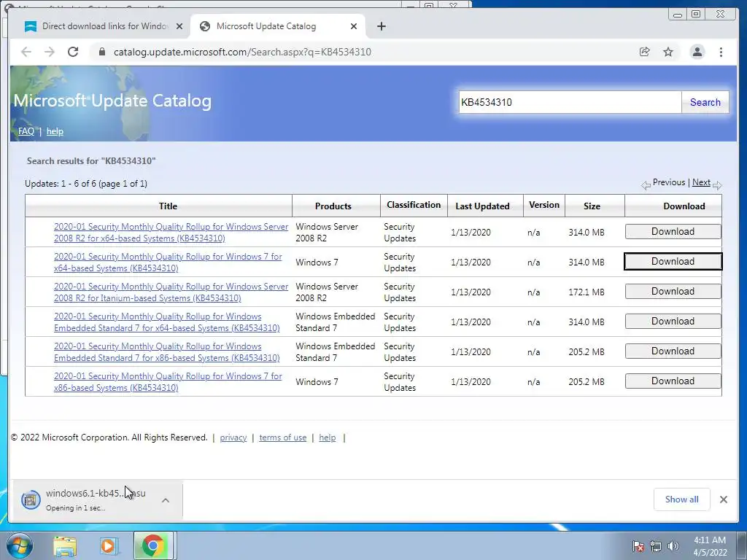Open the share page icon

click(x=645, y=52)
